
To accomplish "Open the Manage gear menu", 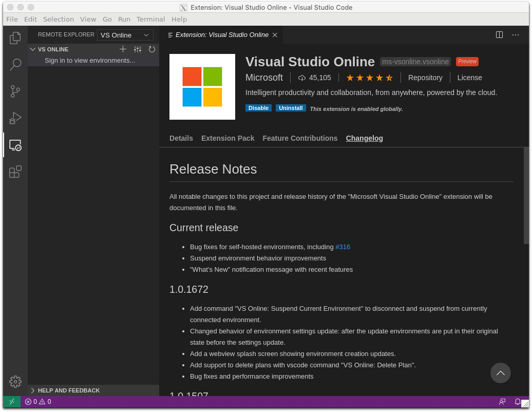I will point(15,382).
